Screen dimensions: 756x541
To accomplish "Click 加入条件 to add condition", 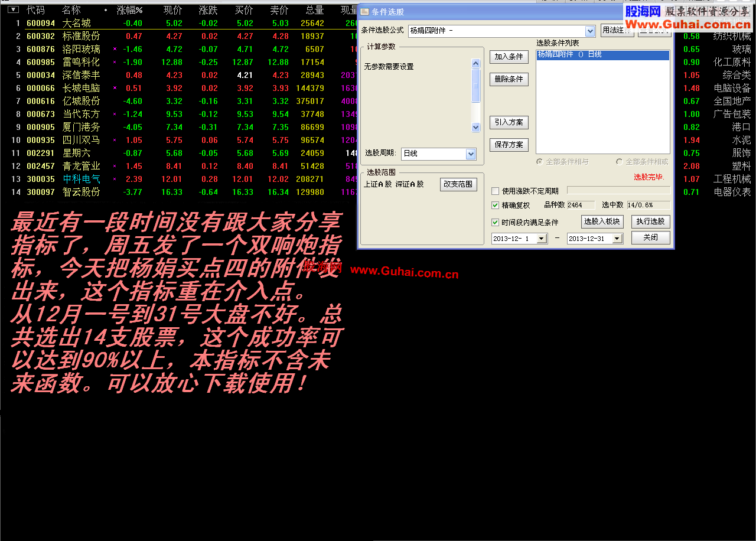I will (509, 57).
